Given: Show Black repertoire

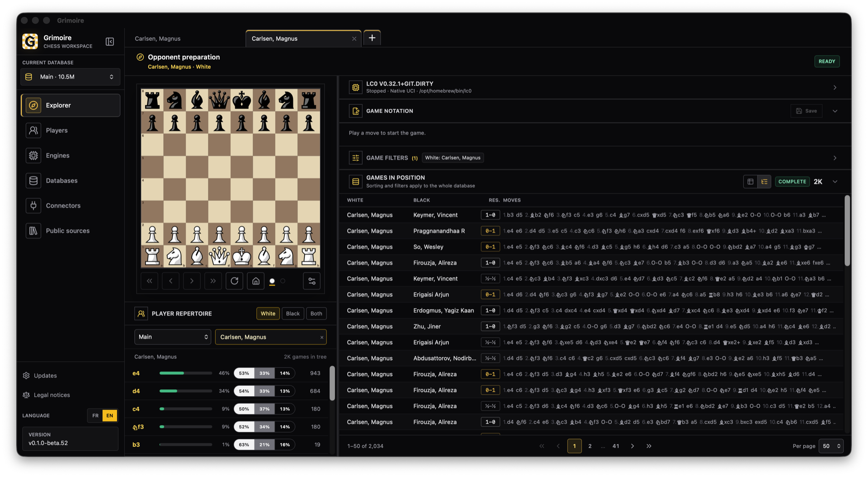Looking at the screenshot, I should click(x=292, y=313).
